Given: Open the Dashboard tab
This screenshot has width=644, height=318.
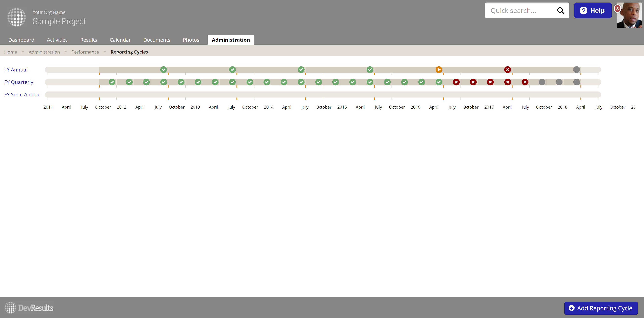Looking at the screenshot, I should tap(21, 40).
